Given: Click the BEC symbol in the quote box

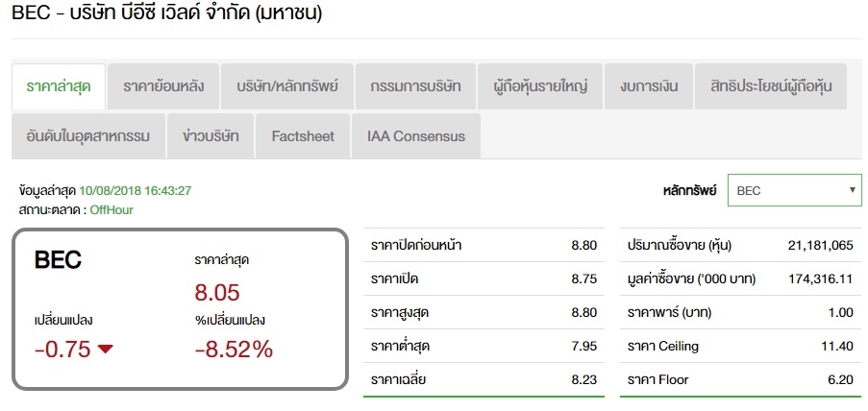Looking at the screenshot, I should (x=58, y=259).
